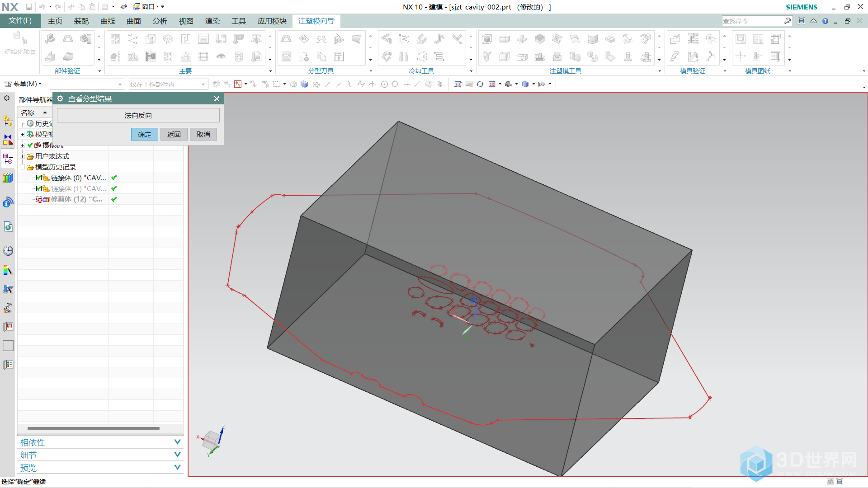Click the Save icon in title bar
Screen dimensions: 868x488
(x=28, y=7)
